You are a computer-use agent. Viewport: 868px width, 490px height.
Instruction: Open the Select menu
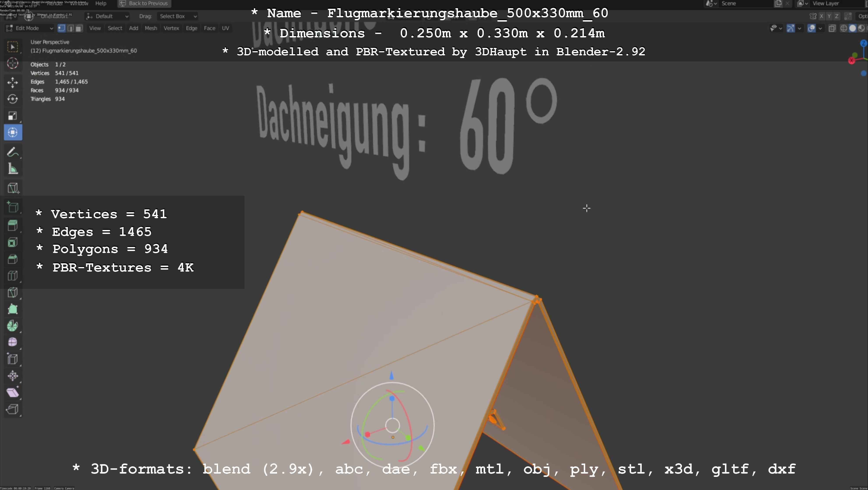coord(115,28)
